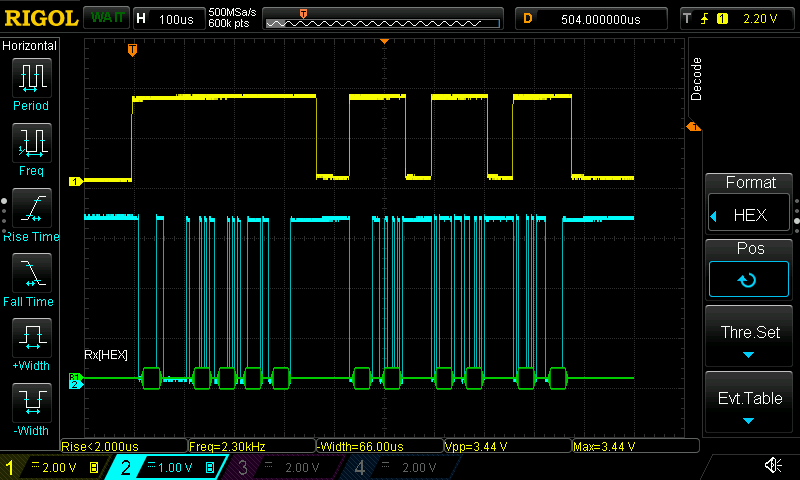Click the Pos reset rotate icon
The height and width of the screenshot is (480, 800).
pos(748,280)
